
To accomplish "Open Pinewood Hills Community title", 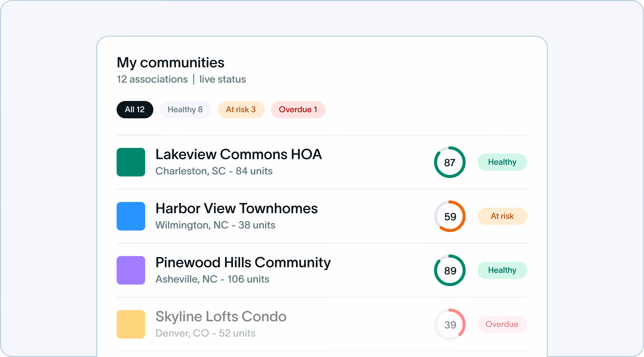I will tap(243, 263).
